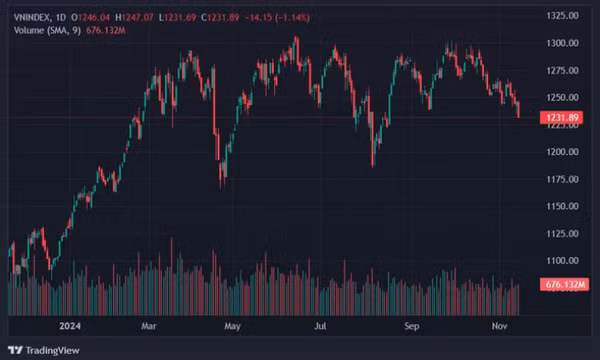Open the TradingView link text
This screenshot has height=360, width=600.
pos(52,350)
